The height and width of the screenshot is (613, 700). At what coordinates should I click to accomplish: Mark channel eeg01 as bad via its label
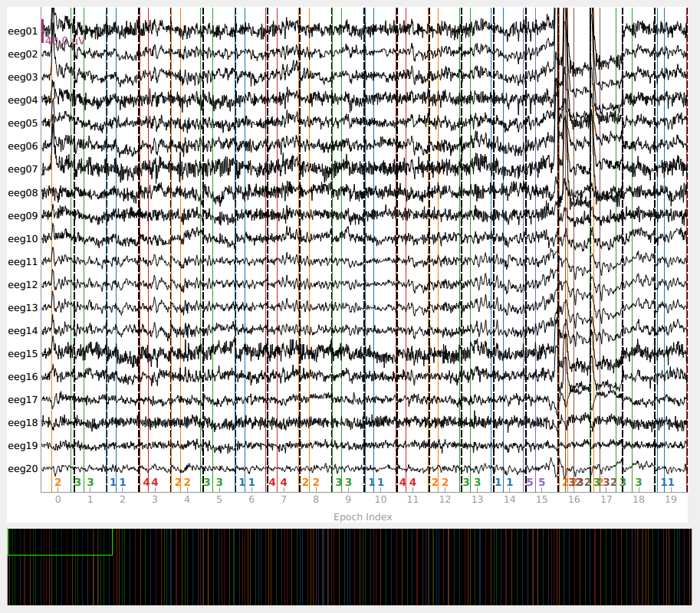[22, 31]
